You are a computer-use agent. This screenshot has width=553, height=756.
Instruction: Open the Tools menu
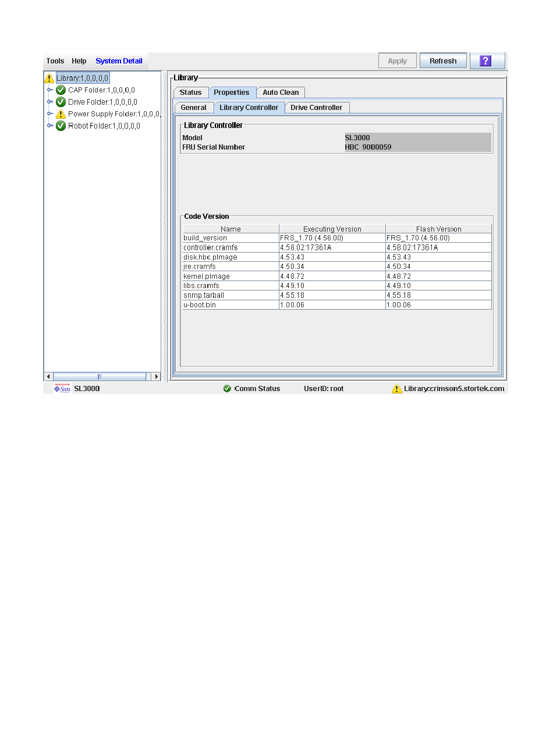(55, 61)
